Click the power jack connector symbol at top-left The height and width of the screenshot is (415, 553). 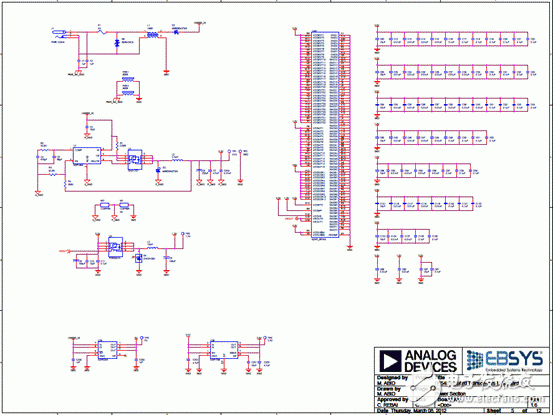(59, 34)
